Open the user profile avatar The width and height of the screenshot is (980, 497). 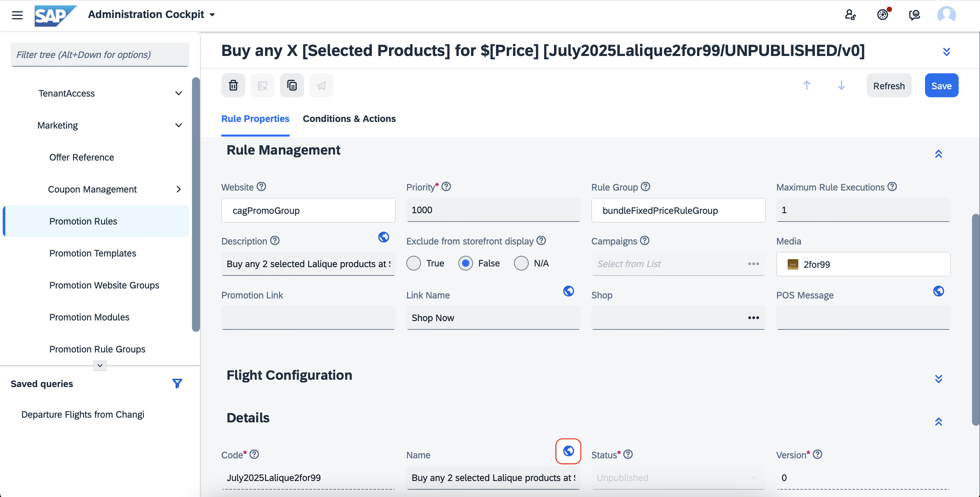click(x=947, y=15)
